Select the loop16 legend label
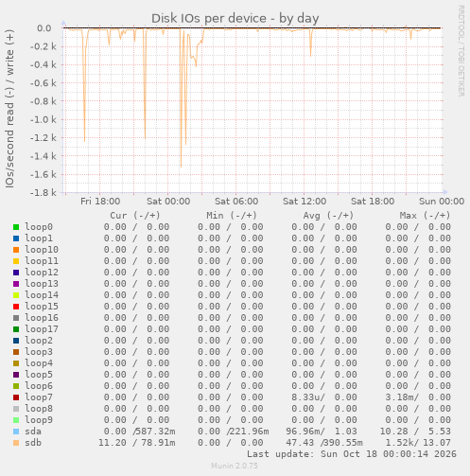 (42, 318)
